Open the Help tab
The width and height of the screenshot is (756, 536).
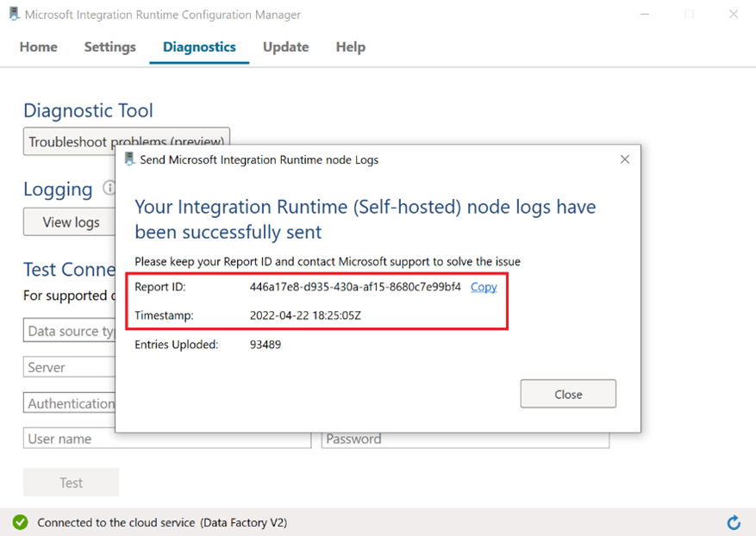(350, 47)
